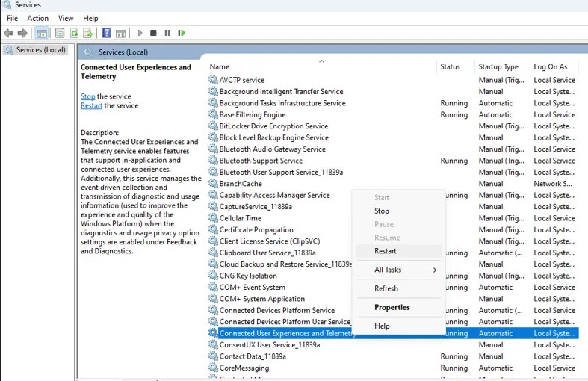Click the green Refresh toolbar icon
Image resolution: width=588 pixels, height=381 pixels.
click(x=74, y=33)
